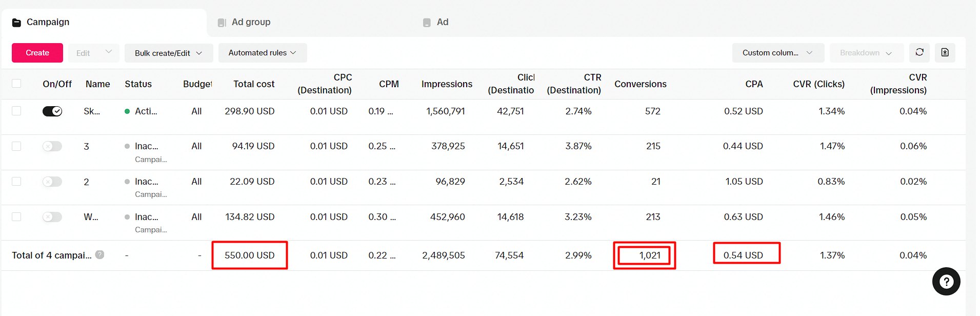The width and height of the screenshot is (980, 316).
Task: Sort by CPC (Destination) column header
Action: [325, 84]
